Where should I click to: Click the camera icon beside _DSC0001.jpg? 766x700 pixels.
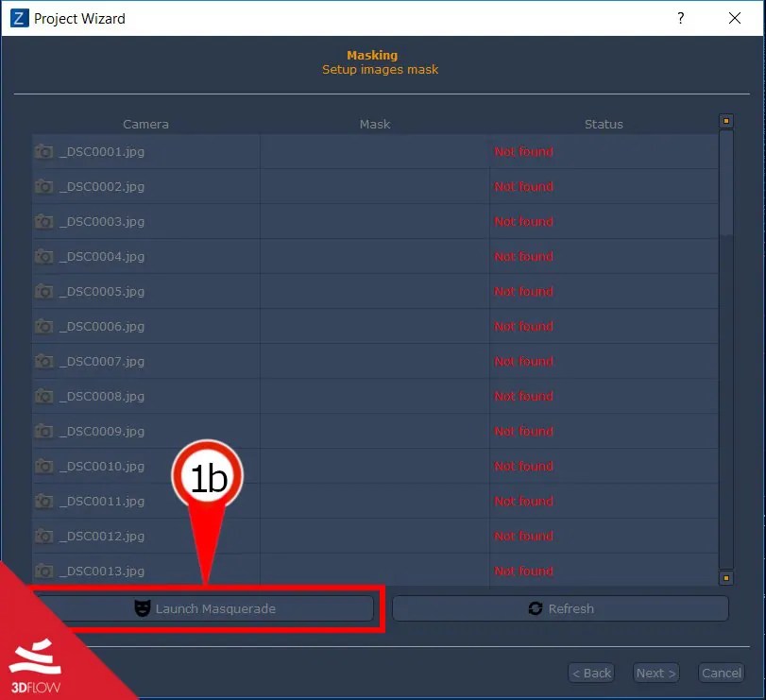pos(43,151)
